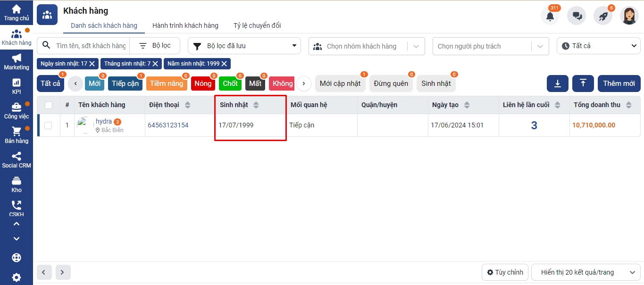Screen dimensions: 644x285
Task: Switch to Hành trình khách hàng tab
Action: click(x=185, y=25)
